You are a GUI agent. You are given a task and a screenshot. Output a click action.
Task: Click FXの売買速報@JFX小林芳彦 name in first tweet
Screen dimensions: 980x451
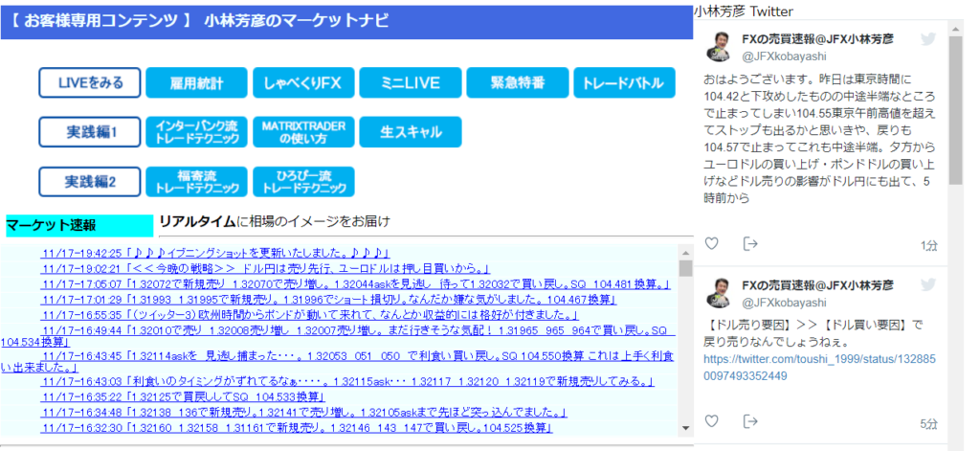coord(817,39)
